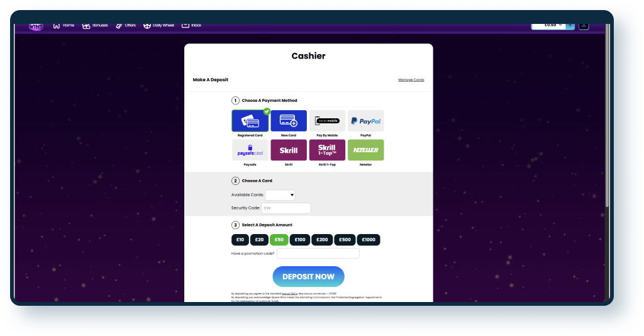Image resolution: width=644 pixels, height=336 pixels.
Task: Pick the £200 deposit amount option
Action: [322, 240]
